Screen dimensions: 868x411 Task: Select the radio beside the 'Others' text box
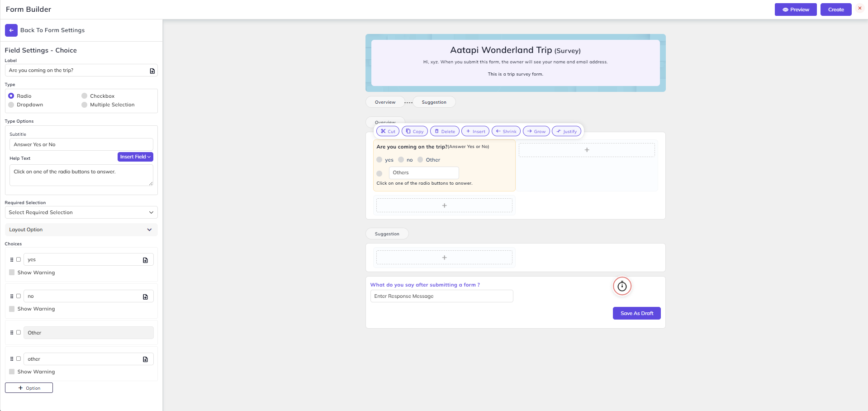tap(379, 173)
